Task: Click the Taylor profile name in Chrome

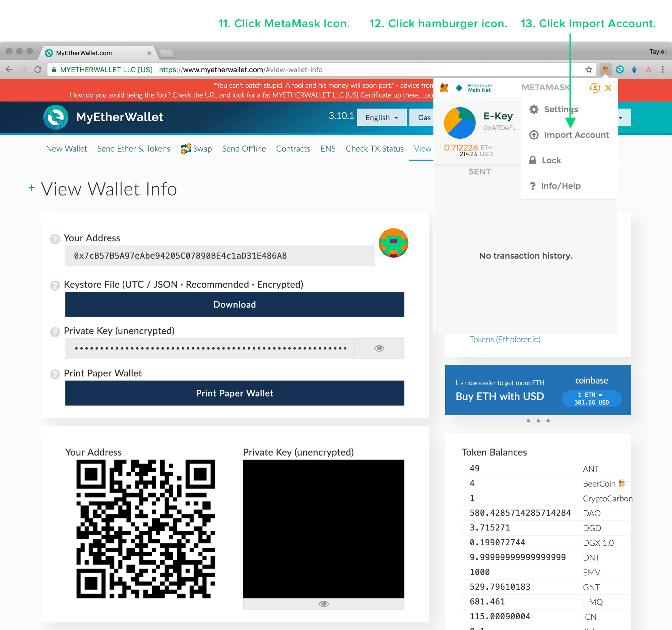Action: click(x=658, y=52)
